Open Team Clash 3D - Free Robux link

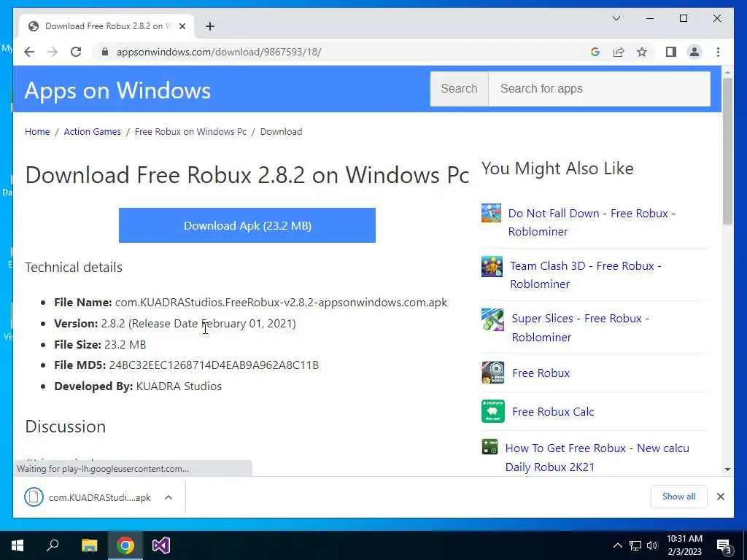(586, 275)
